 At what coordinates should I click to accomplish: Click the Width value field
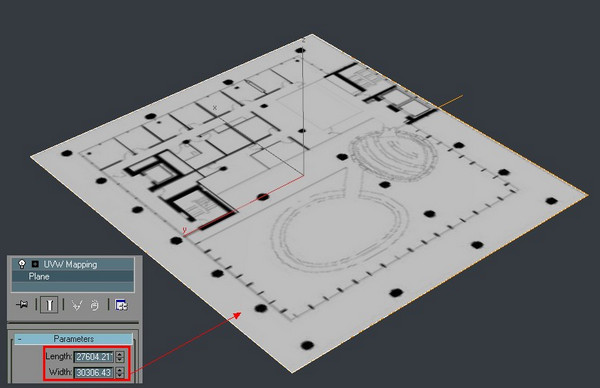coord(94,372)
